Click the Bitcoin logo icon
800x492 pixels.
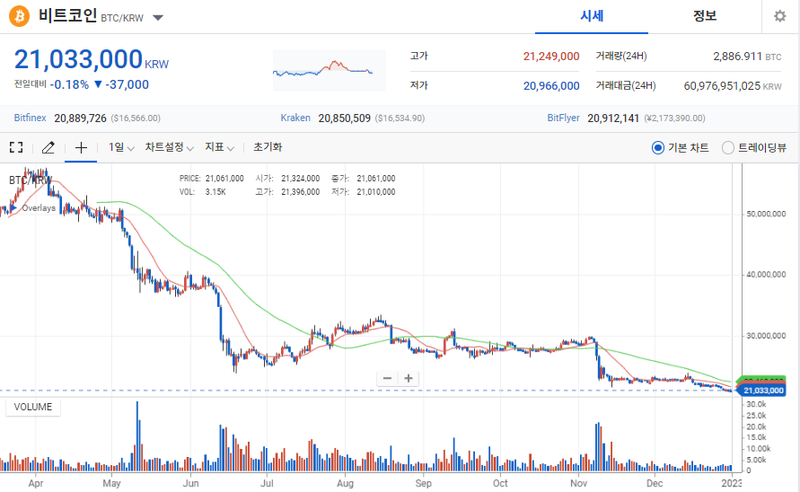coord(19,17)
